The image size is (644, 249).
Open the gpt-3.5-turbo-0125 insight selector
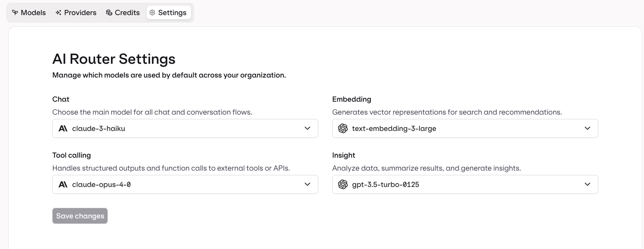pyautogui.click(x=465, y=184)
